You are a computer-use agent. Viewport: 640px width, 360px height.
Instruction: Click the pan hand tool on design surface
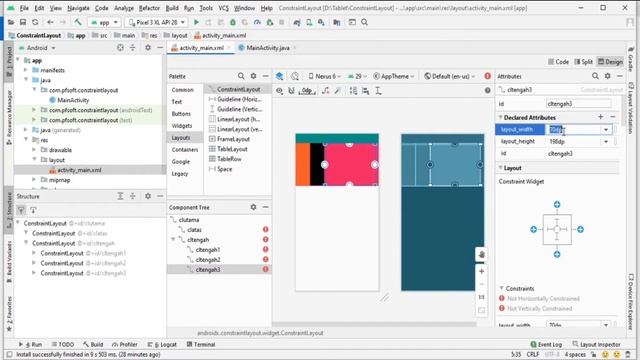(x=482, y=255)
